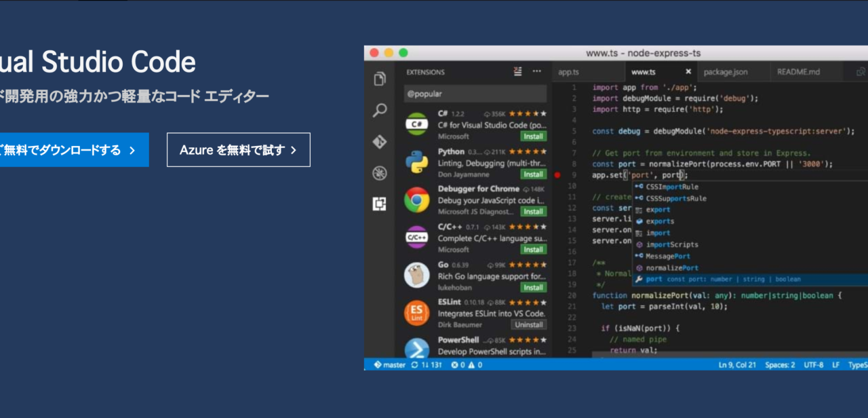Click UTF-8 encoding in status bar
Screen dimensions: 868x418
coord(814,365)
